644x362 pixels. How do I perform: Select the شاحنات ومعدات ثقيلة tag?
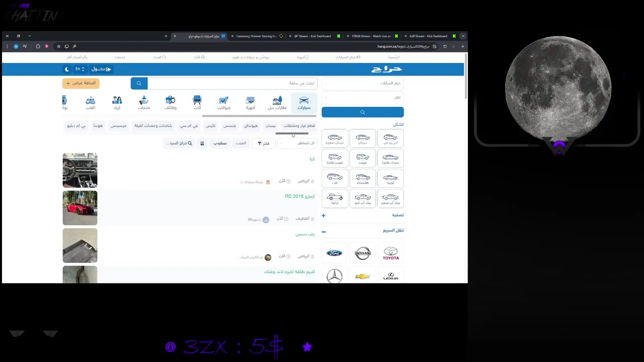pos(153,126)
